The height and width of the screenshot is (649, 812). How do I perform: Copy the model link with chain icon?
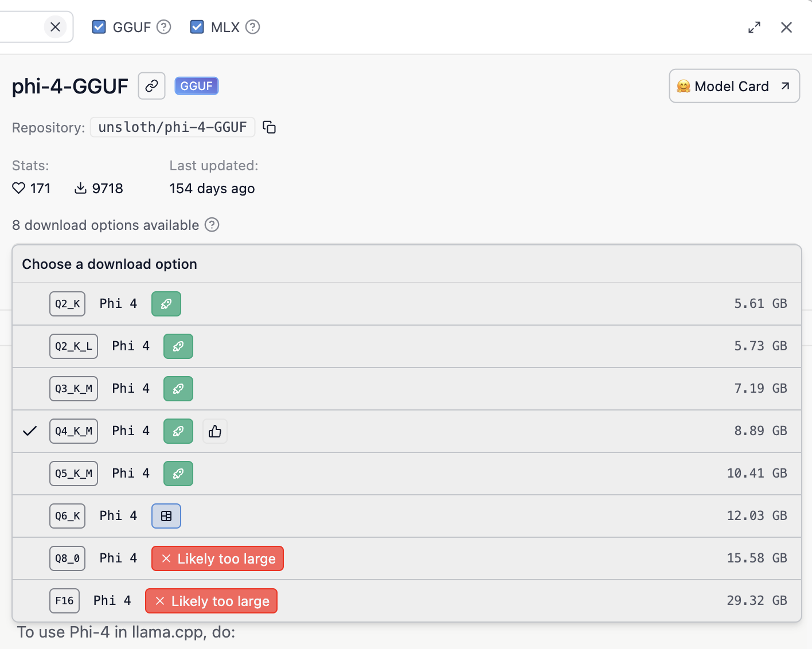[151, 86]
